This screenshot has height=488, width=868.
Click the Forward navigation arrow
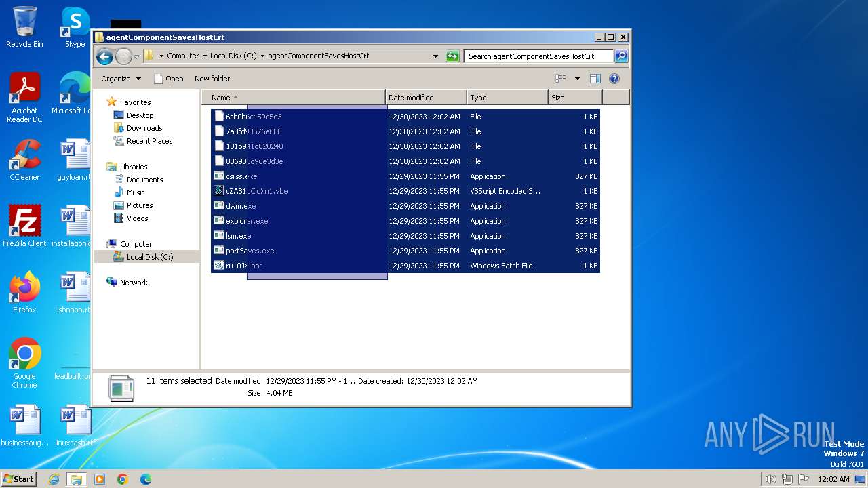[123, 56]
